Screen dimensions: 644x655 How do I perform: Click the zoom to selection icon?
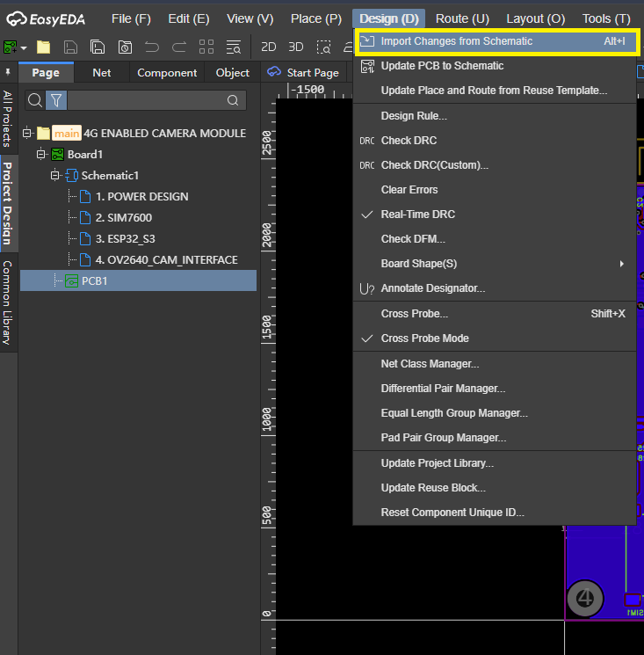323,47
